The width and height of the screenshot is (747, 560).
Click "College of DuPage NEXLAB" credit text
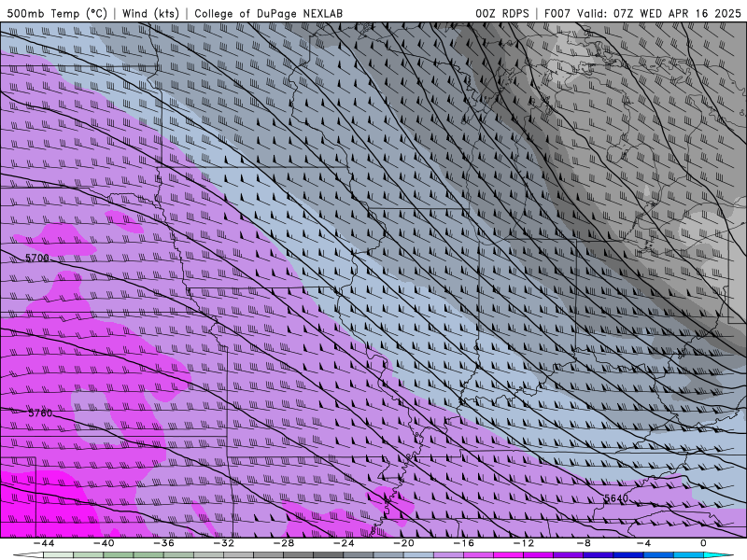268,13
